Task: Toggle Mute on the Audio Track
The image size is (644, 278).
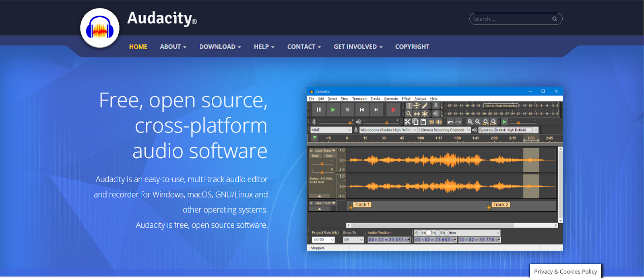Action: coord(315,156)
